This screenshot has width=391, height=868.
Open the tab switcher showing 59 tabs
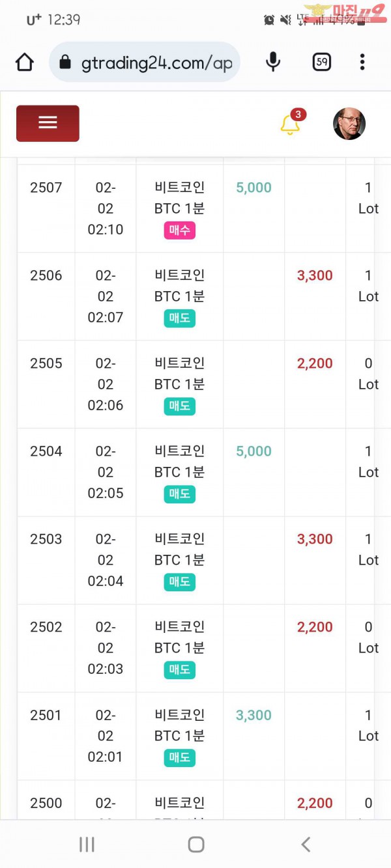tap(321, 63)
